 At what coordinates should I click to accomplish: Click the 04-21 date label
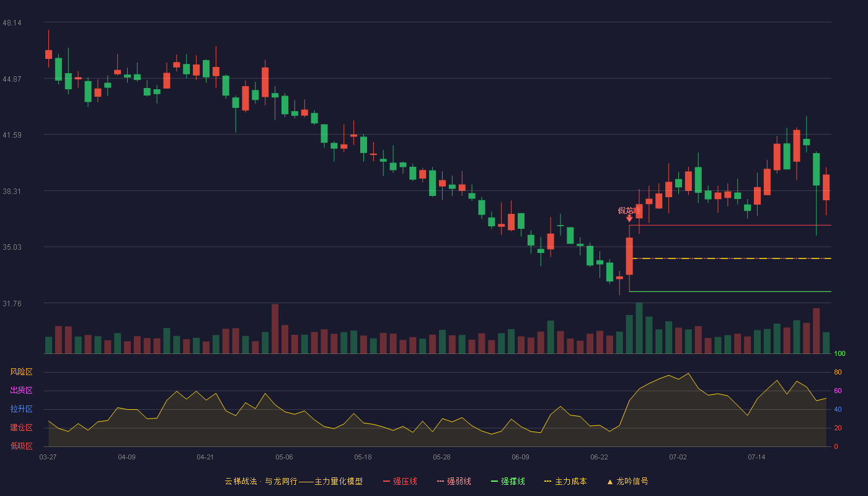pos(205,457)
